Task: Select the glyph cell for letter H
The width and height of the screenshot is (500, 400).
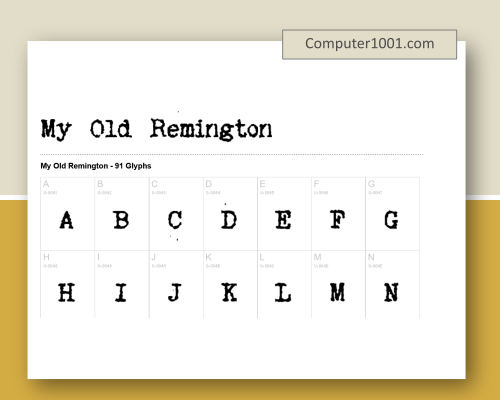Action: click(68, 284)
